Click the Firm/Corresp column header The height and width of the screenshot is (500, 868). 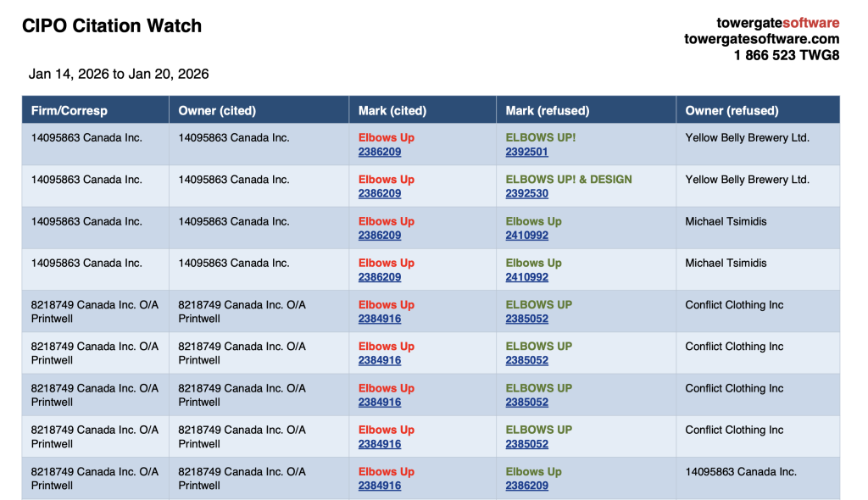point(70,110)
